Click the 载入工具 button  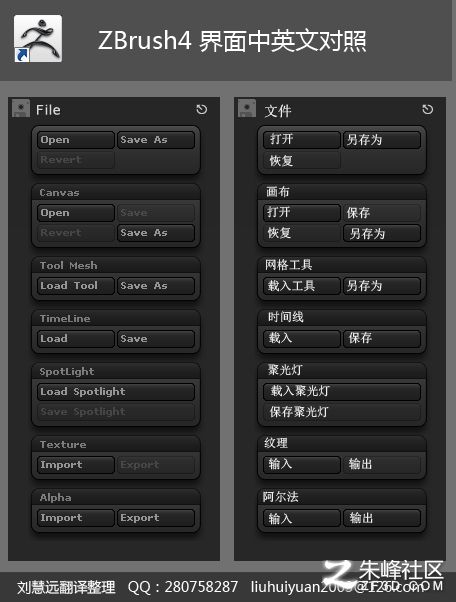point(302,286)
